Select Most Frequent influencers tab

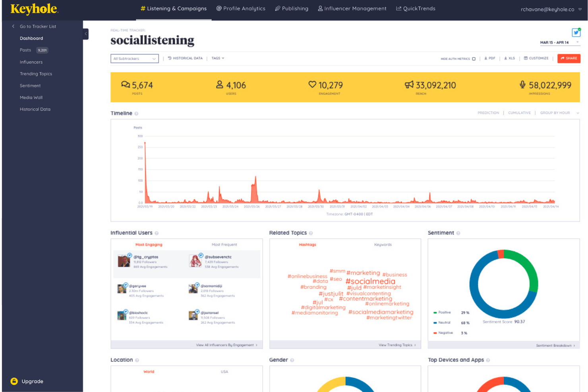[x=224, y=245]
